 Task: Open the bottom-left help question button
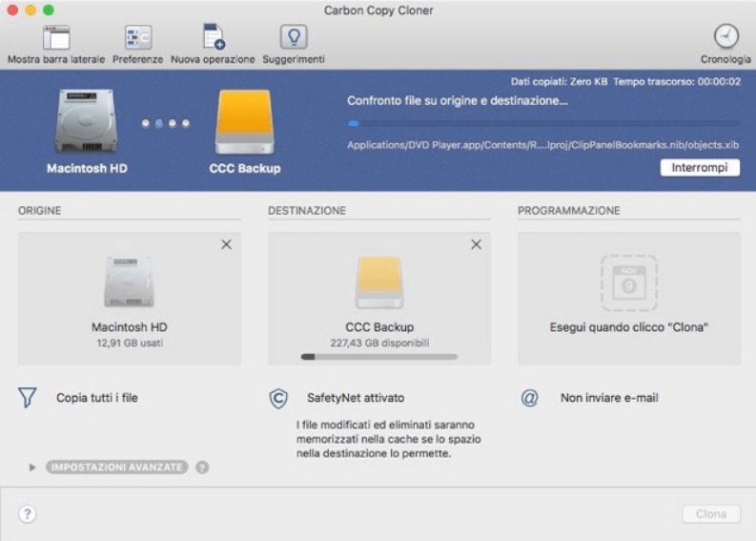(28, 514)
